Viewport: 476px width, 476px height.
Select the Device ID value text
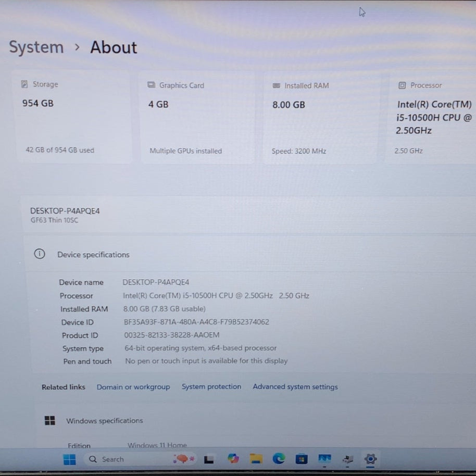196,322
